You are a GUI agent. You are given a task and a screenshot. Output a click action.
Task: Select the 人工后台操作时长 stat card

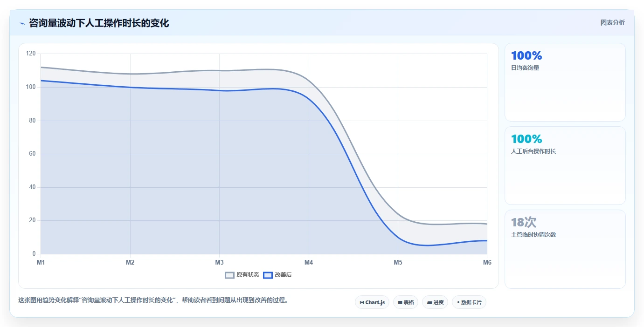click(x=565, y=165)
